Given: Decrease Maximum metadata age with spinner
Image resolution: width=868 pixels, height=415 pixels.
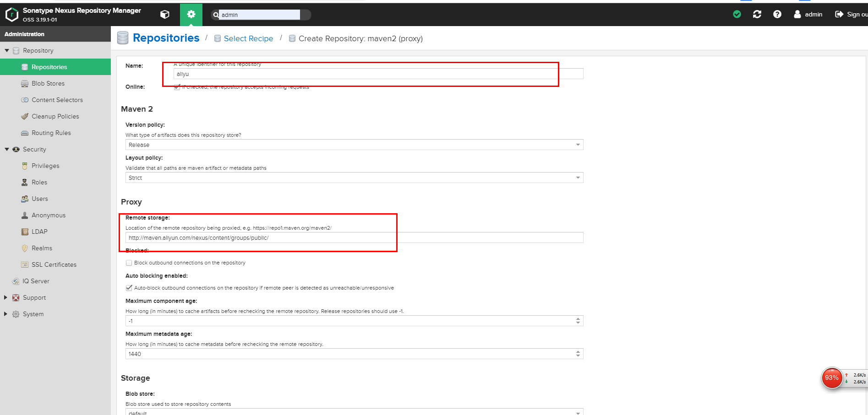Looking at the screenshot, I should click(x=578, y=356).
